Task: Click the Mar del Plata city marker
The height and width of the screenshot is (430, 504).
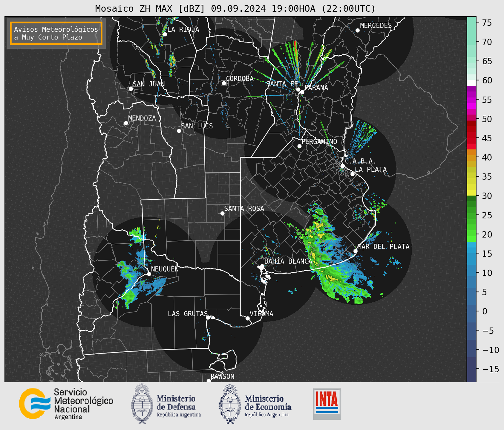Action: [356, 251]
